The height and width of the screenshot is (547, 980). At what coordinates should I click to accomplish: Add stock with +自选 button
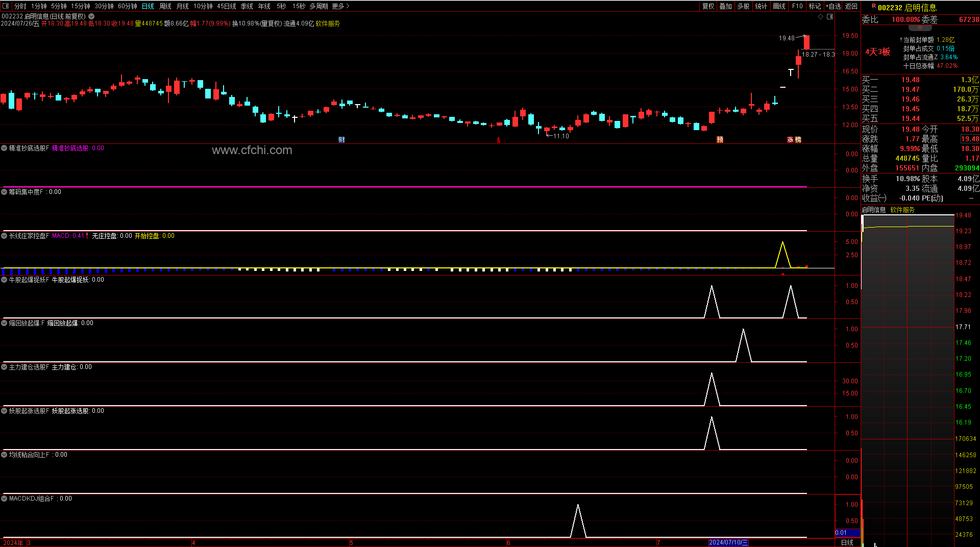click(x=833, y=6)
